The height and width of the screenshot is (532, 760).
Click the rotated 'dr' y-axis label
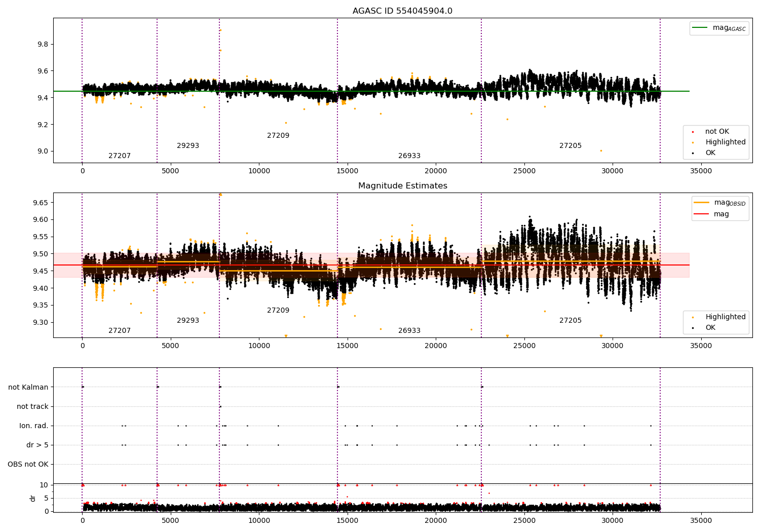(33, 498)
